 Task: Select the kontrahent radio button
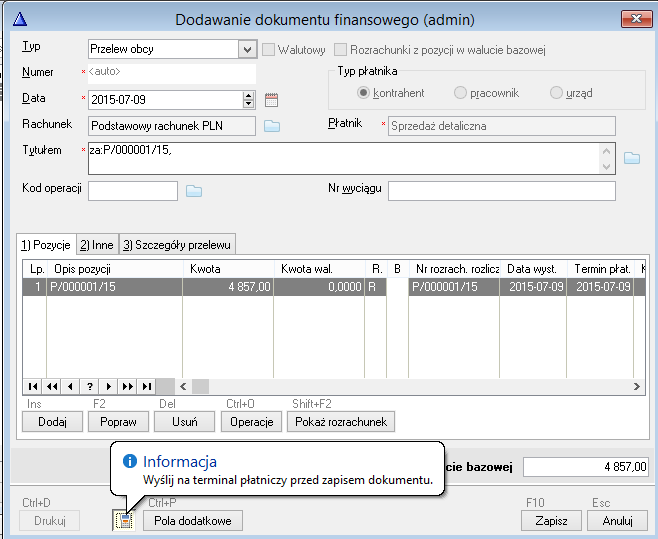(x=364, y=93)
